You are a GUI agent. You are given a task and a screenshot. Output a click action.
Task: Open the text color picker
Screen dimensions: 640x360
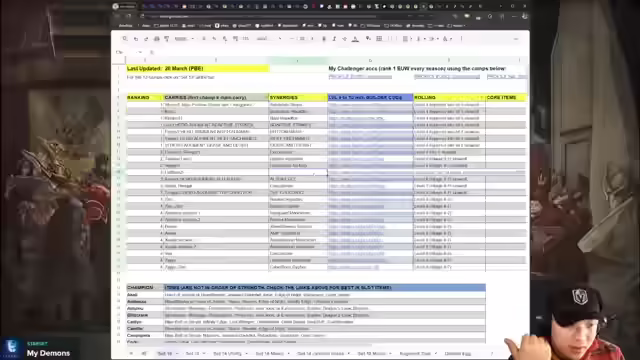click(x=355, y=39)
